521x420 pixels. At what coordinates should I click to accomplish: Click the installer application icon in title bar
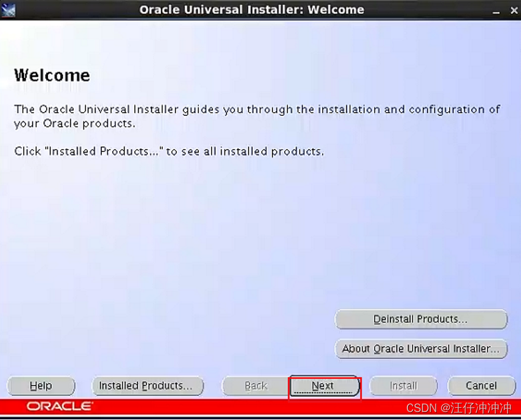[x=8, y=9]
